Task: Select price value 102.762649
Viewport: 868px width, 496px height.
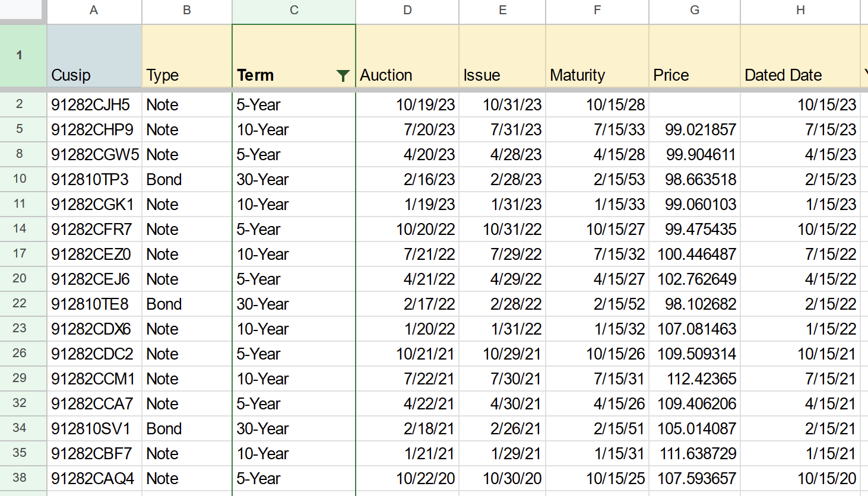Action: coord(695,279)
